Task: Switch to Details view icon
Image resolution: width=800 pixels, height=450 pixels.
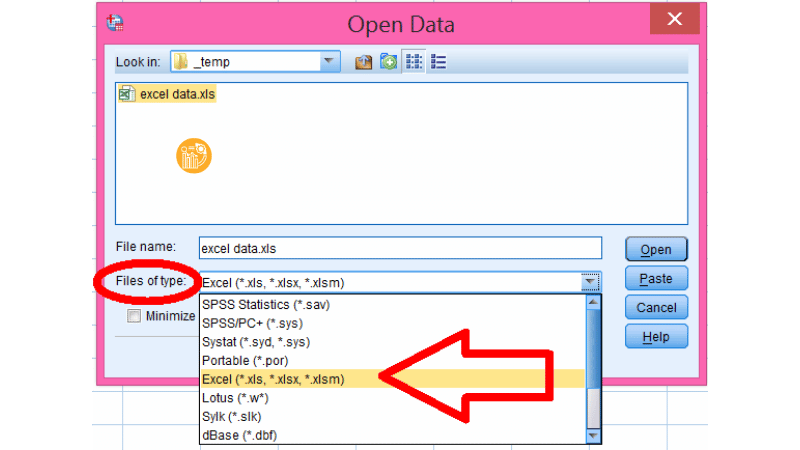Action: 438,62
